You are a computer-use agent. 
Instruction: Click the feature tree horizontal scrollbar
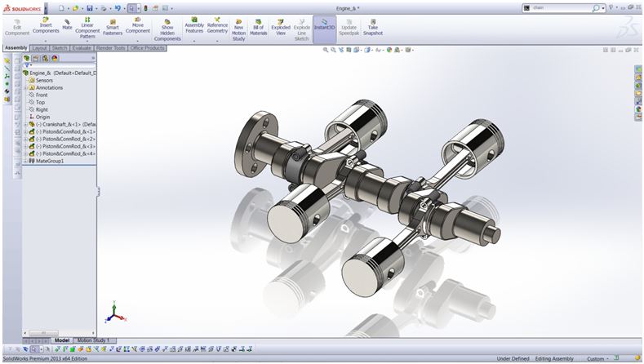coord(60,333)
